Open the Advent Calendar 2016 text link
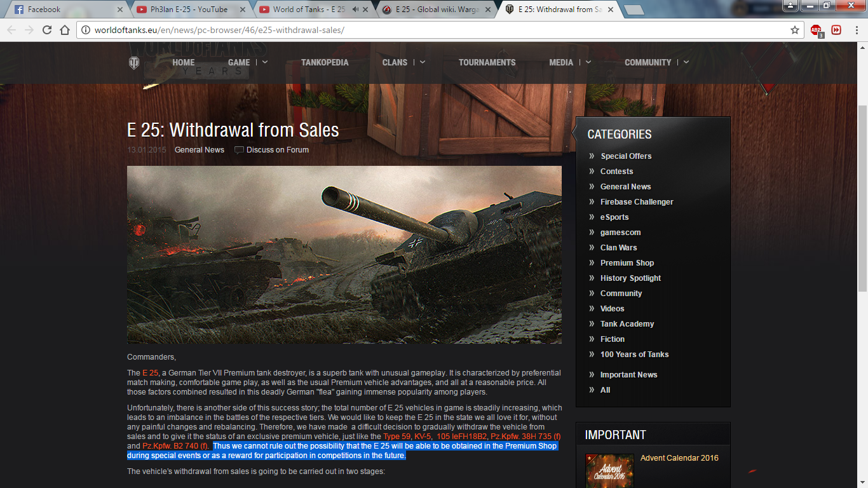The width and height of the screenshot is (868, 488). [x=679, y=458]
